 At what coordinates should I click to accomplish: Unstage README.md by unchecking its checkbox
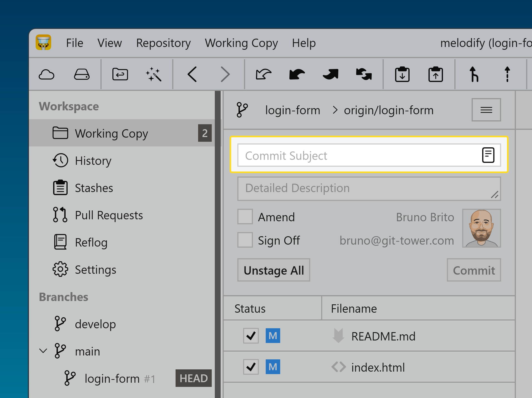point(251,336)
